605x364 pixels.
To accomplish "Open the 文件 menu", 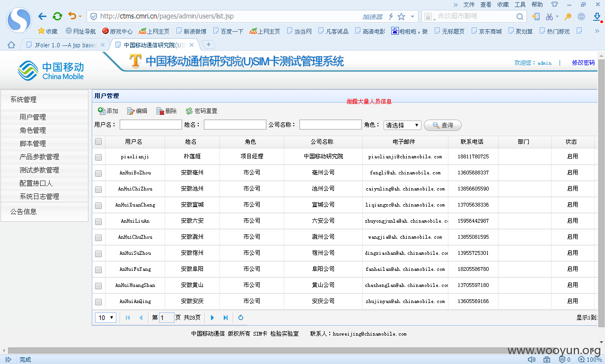I will (x=469, y=4).
